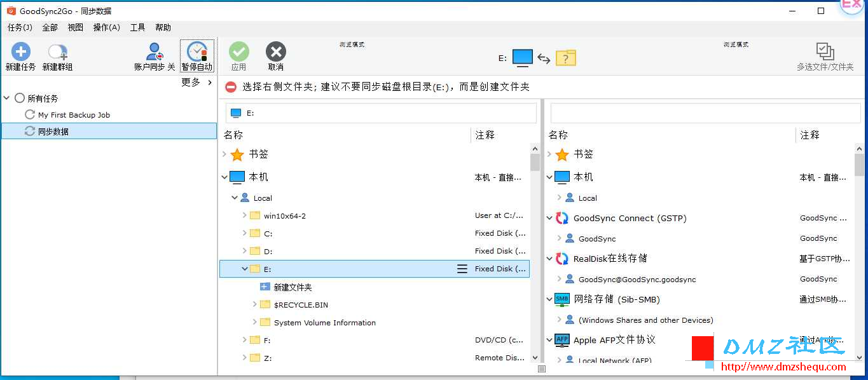
Task: Click the right pane path input field
Action: pyautogui.click(x=705, y=113)
